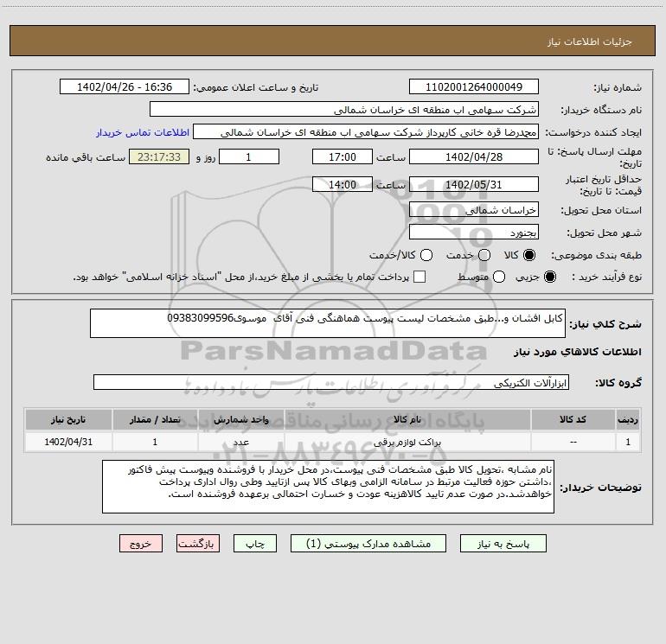Click the validity time field 14:00
The height and width of the screenshot is (644, 666).
343,184
